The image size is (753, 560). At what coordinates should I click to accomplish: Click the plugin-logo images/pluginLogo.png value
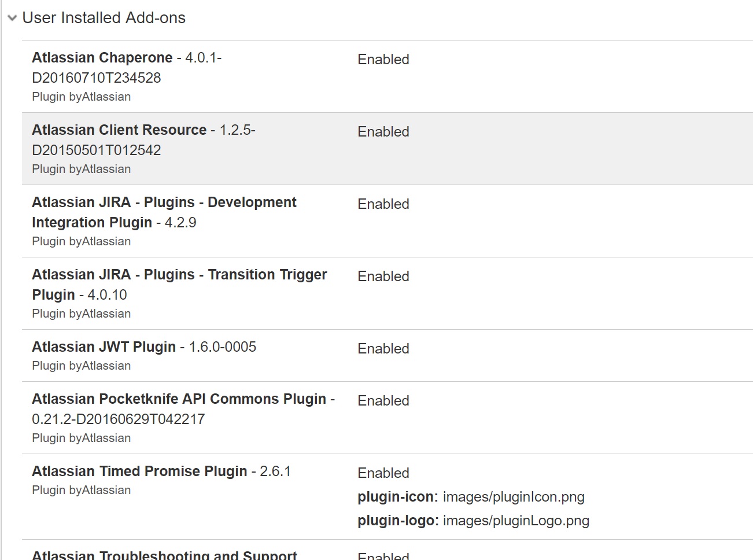point(516,521)
